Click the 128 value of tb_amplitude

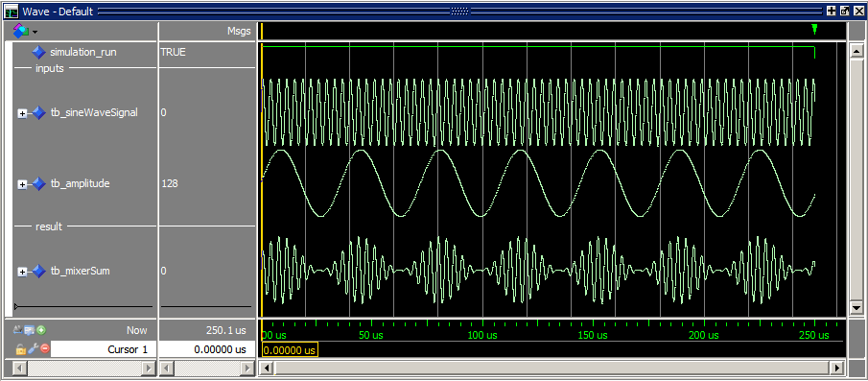170,184
